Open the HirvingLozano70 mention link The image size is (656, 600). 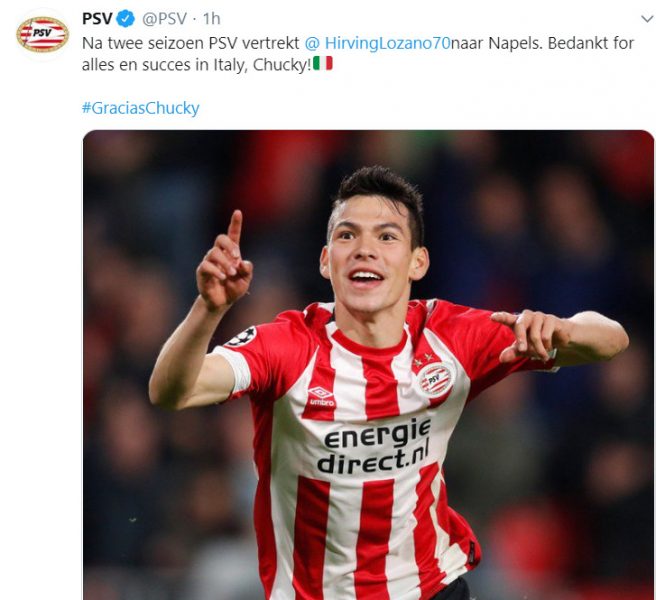click(x=387, y=43)
